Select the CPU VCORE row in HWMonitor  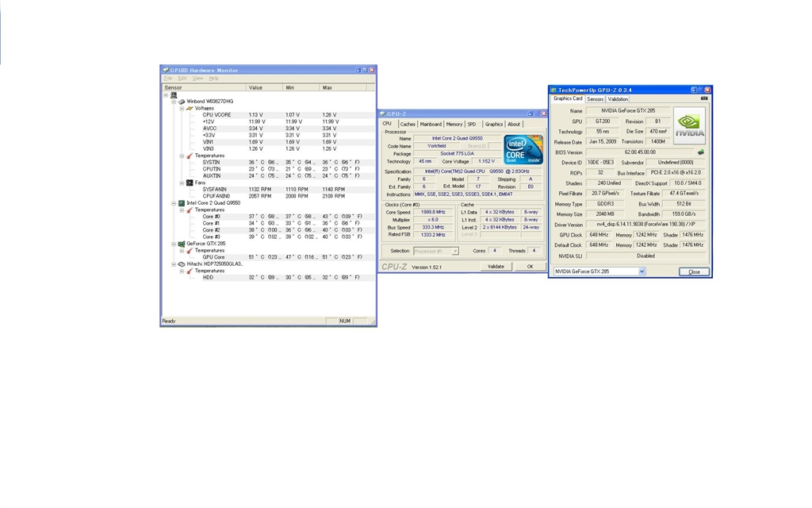tap(268, 115)
